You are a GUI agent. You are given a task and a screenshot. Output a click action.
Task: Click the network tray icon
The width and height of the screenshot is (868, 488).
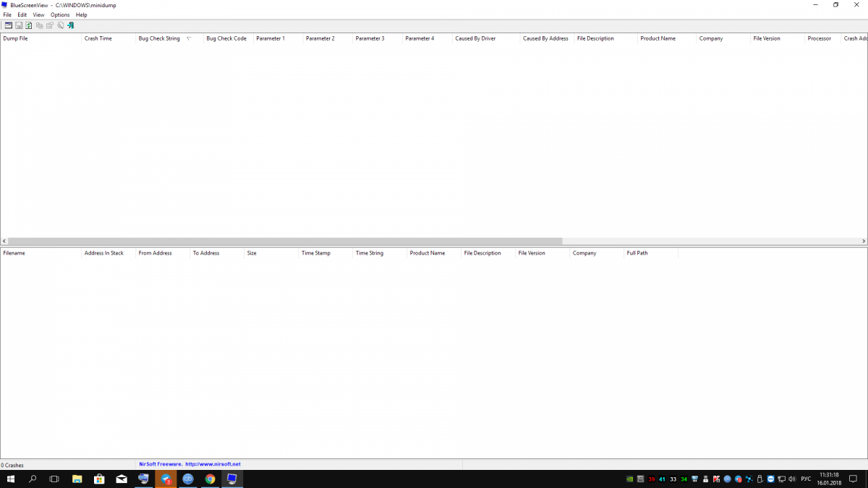781,479
